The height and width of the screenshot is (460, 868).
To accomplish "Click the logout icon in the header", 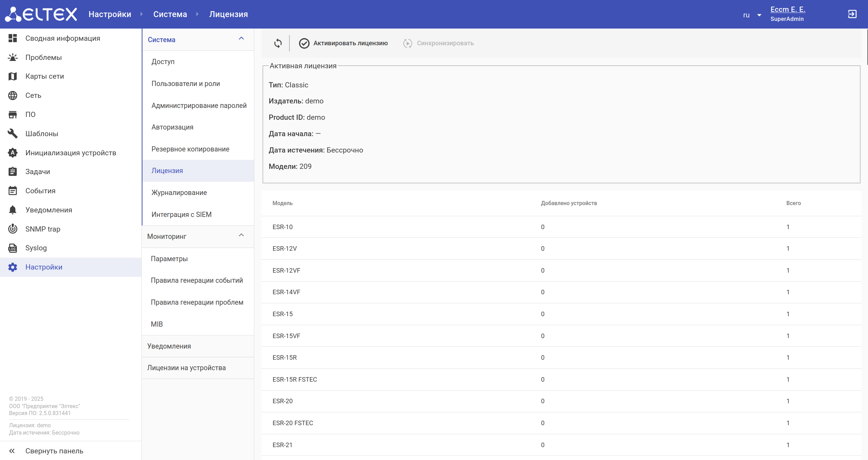I will click(x=852, y=14).
